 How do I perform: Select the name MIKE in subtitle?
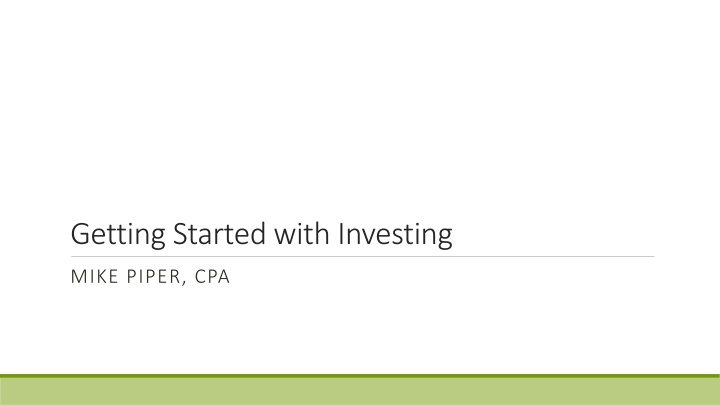point(95,276)
